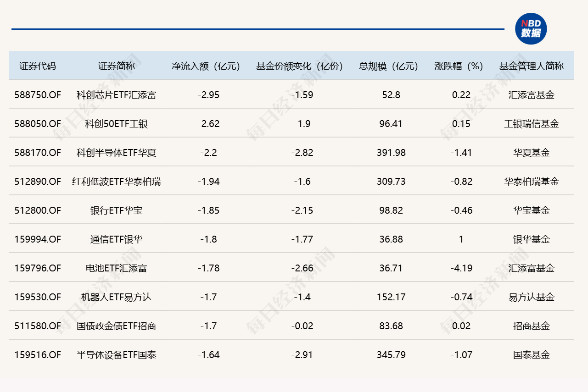Select the 基金管理人简称 column header
The width and height of the screenshot is (588, 392).
532,66
